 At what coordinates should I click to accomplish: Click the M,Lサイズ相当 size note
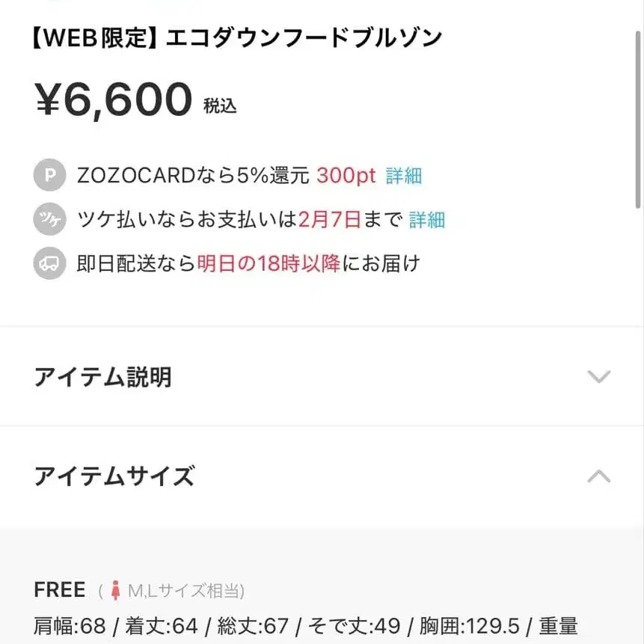[x=185, y=590]
